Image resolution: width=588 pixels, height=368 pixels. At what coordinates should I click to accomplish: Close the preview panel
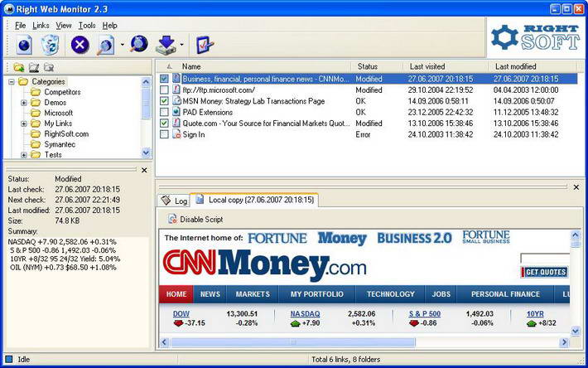(576, 186)
